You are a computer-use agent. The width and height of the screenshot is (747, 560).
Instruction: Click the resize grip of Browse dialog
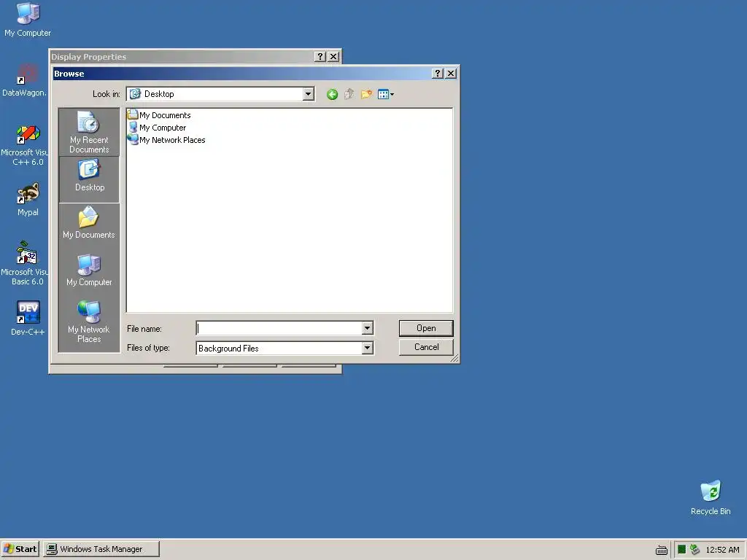tap(454, 358)
